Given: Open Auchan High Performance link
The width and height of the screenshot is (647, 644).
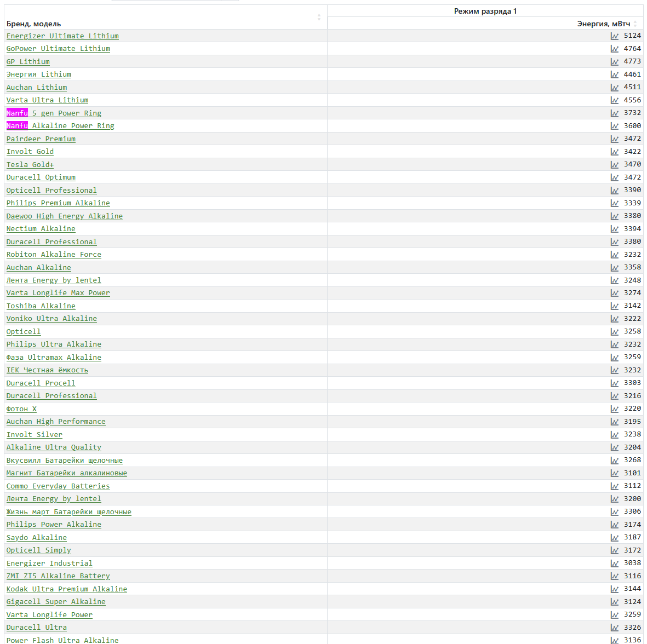Looking at the screenshot, I should point(56,422).
